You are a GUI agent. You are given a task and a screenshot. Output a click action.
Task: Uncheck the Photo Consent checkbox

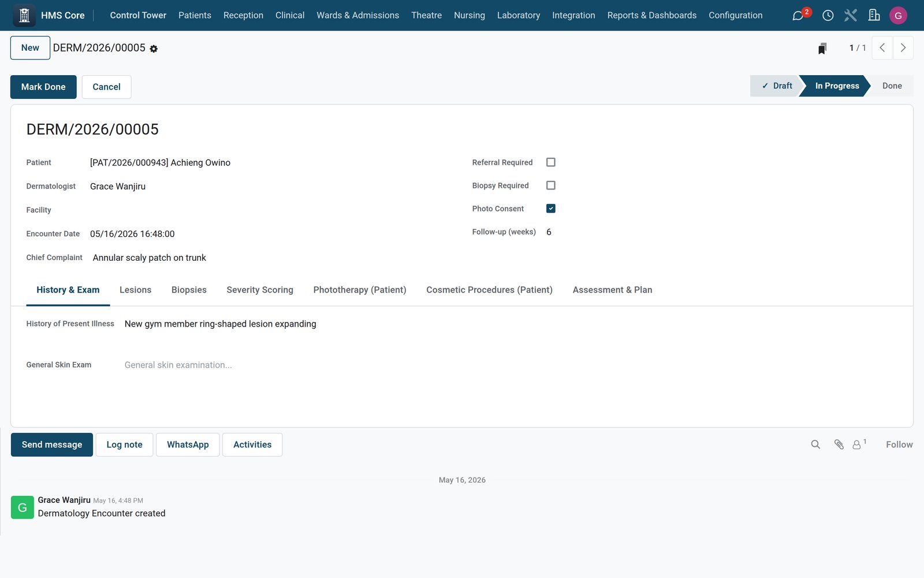pos(551,209)
